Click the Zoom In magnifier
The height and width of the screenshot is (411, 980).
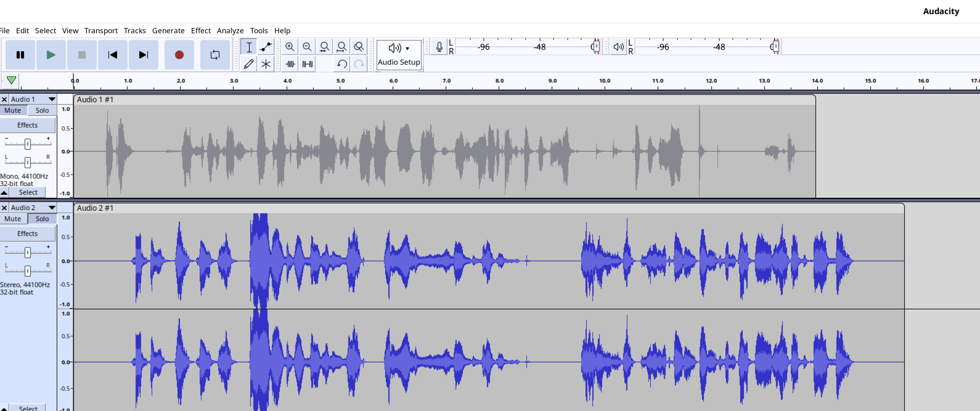(290, 47)
